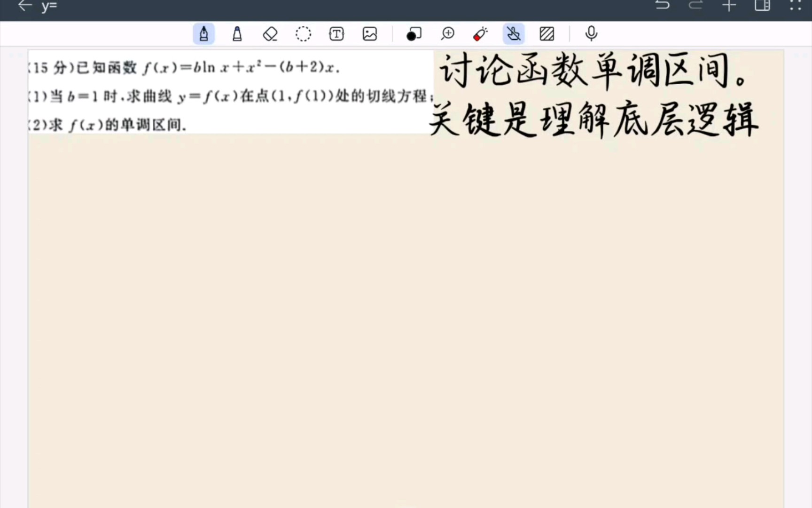
Task: Select the Laser pointer tool
Action: 480,34
